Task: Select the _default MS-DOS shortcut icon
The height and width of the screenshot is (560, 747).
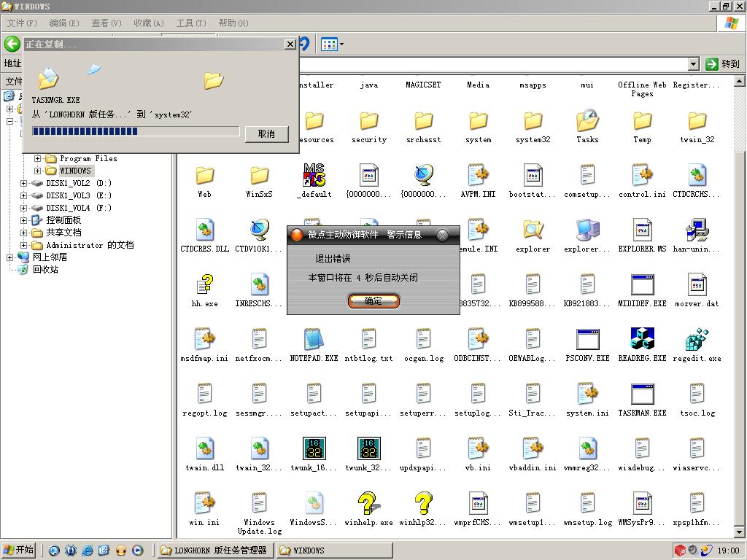Action: click(314, 175)
